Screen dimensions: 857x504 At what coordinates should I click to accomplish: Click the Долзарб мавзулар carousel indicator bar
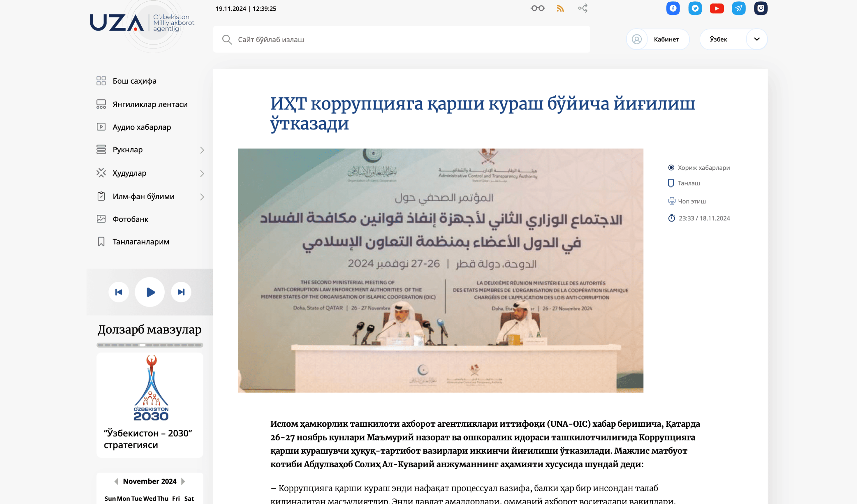tap(150, 345)
